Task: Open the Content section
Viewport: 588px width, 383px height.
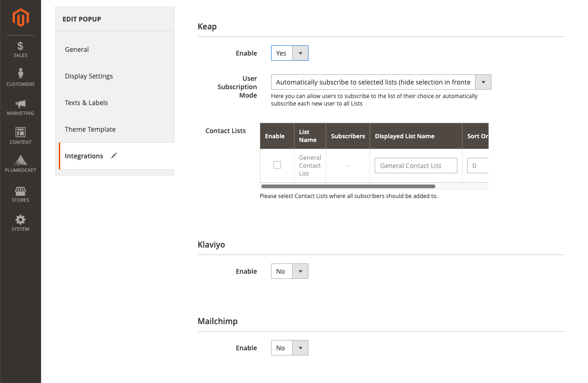Action: [x=20, y=135]
